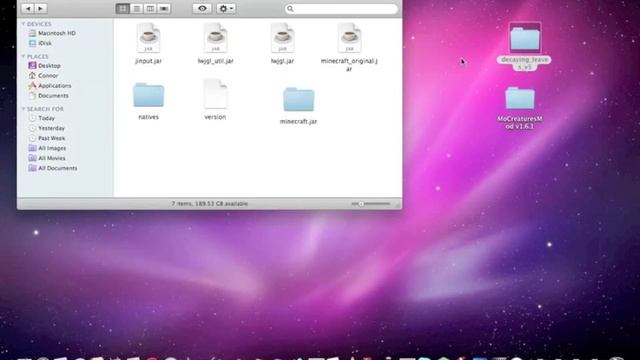Select the jinput.jar file icon
640x360 pixels.
[x=149, y=38]
